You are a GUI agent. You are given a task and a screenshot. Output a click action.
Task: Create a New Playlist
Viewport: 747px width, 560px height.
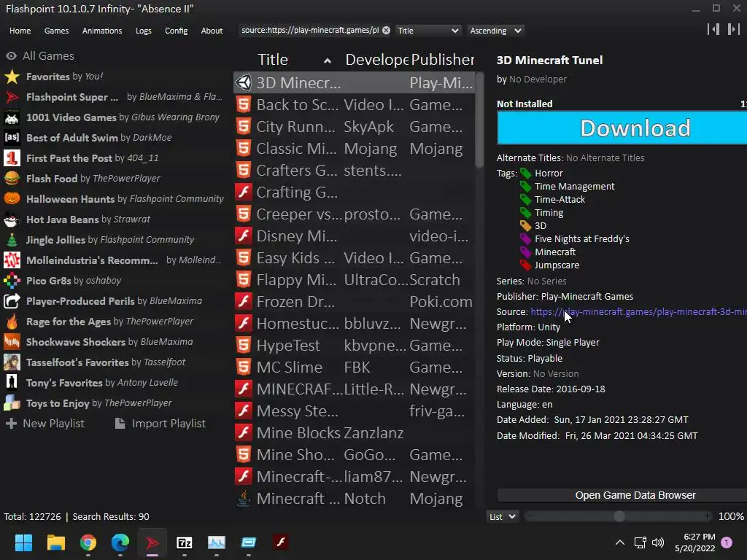(x=44, y=424)
